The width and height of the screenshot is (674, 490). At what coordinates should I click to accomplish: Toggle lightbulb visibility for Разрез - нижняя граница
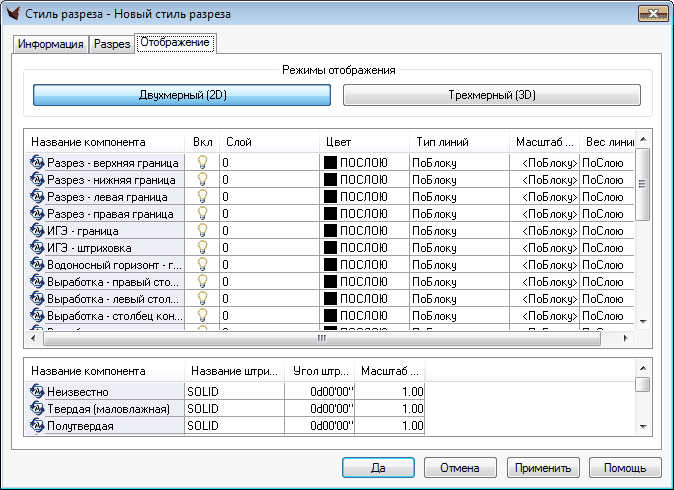click(x=201, y=179)
